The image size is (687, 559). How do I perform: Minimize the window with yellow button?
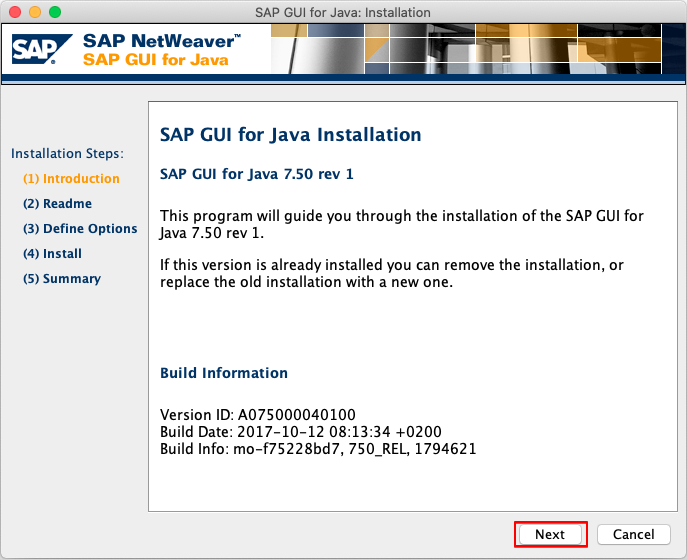pos(35,12)
